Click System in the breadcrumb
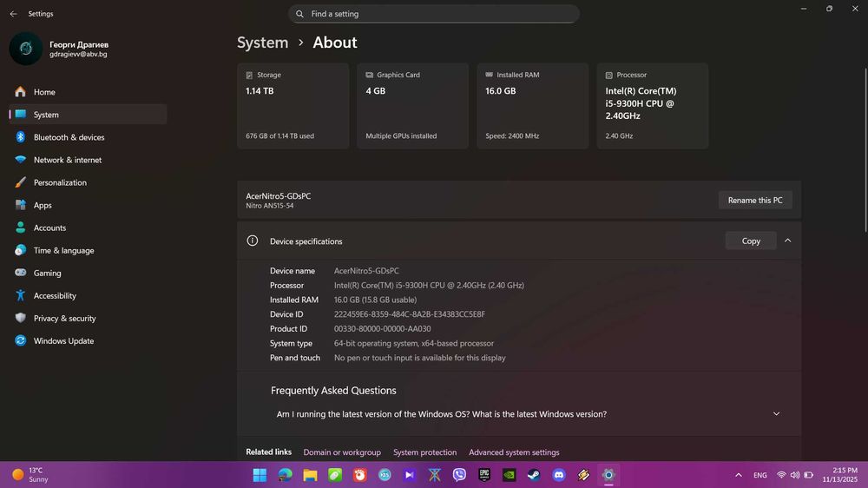The image size is (868, 488). coord(262,43)
